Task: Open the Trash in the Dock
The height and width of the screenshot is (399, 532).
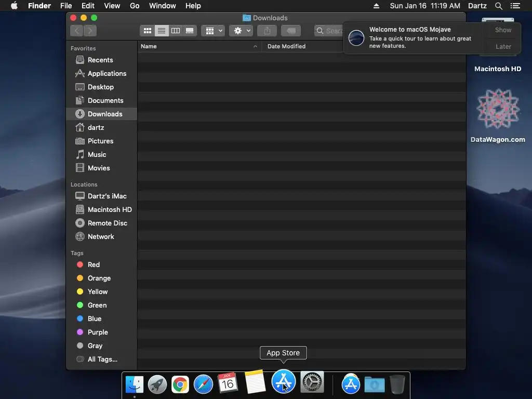Action: [x=397, y=385]
